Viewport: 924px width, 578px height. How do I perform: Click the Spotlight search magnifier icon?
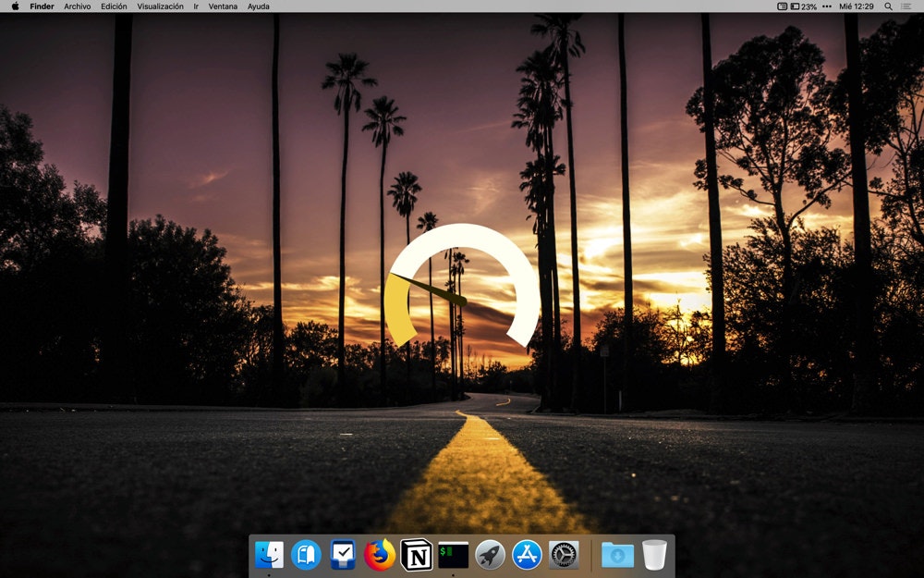coord(888,6)
